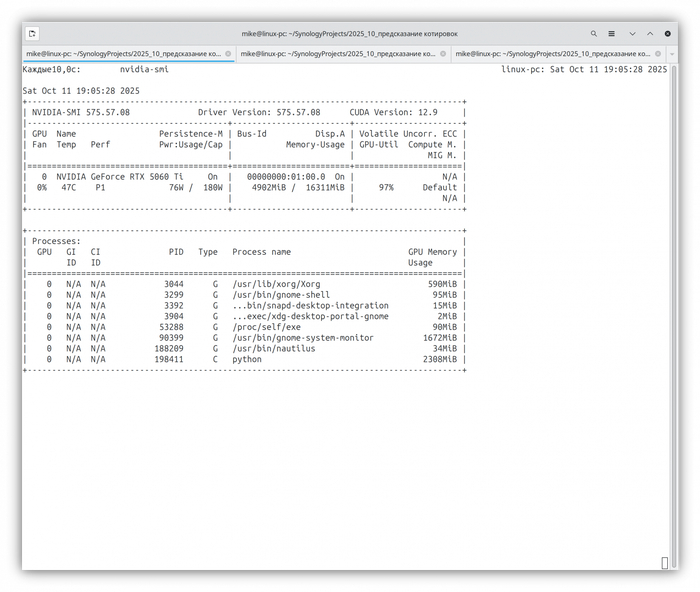Close the terminal window

point(669,33)
